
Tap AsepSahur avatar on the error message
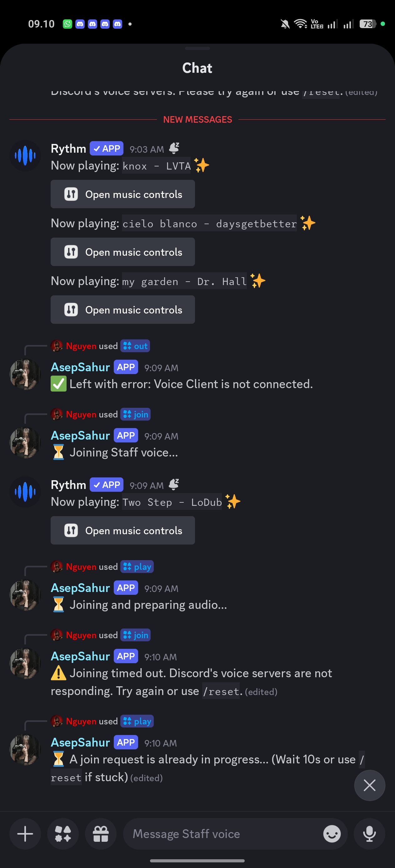point(25,374)
